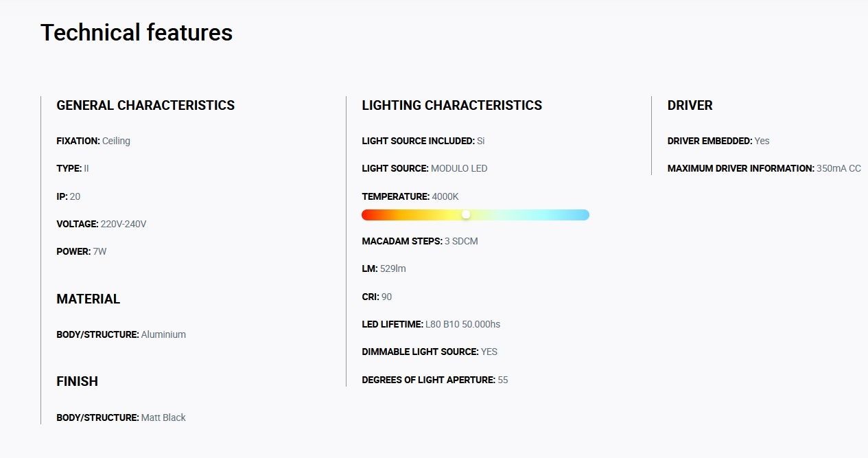
Task: Click the DRIVER section heading
Action: (690, 105)
